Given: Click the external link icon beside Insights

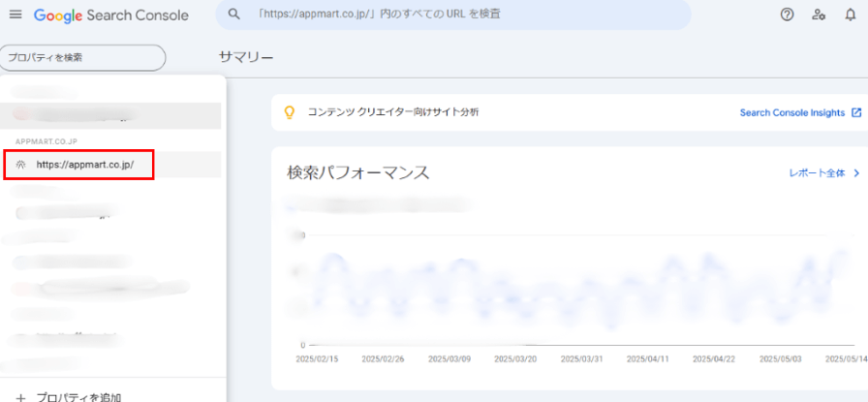Looking at the screenshot, I should (856, 113).
